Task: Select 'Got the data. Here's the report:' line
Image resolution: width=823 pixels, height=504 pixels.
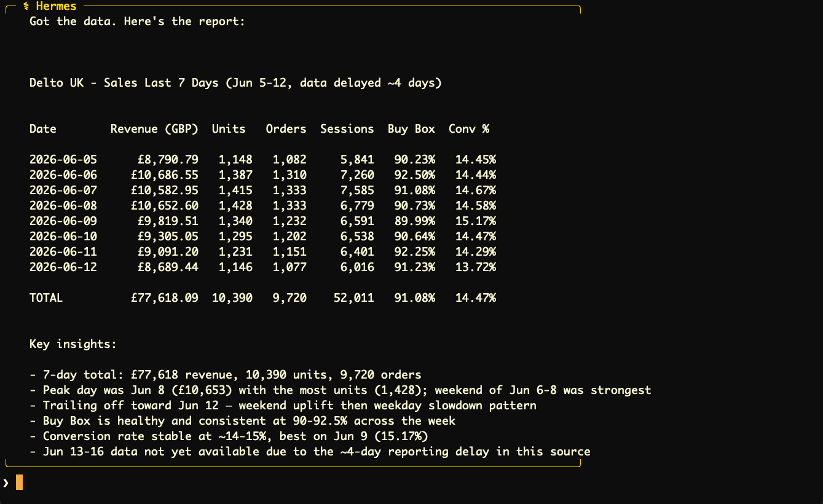Action: pos(138,22)
